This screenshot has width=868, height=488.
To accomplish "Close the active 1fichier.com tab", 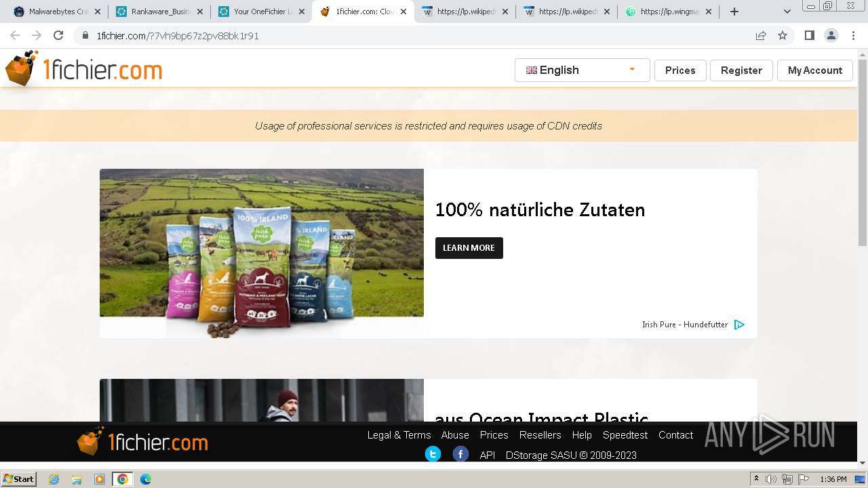I will point(403,12).
